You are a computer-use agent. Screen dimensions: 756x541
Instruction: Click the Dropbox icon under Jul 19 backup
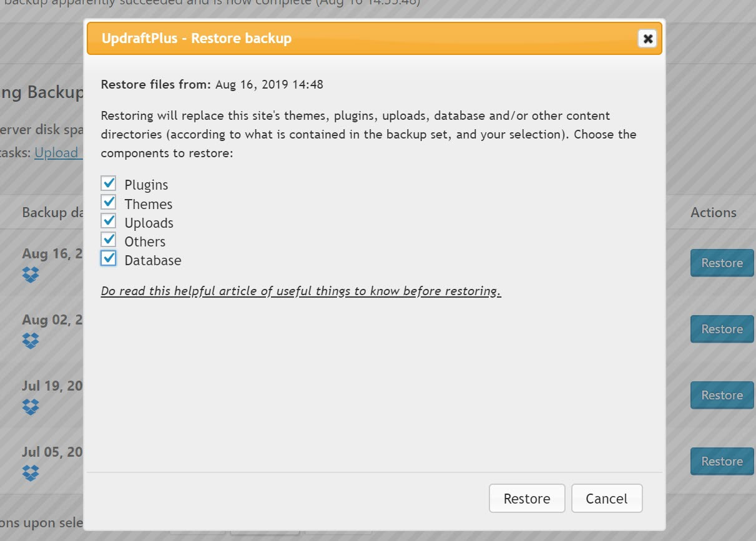coord(30,406)
